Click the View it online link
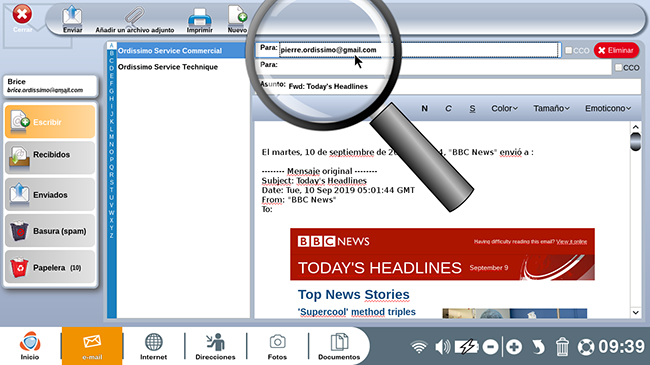The width and height of the screenshot is (650, 365). [x=572, y=241]
